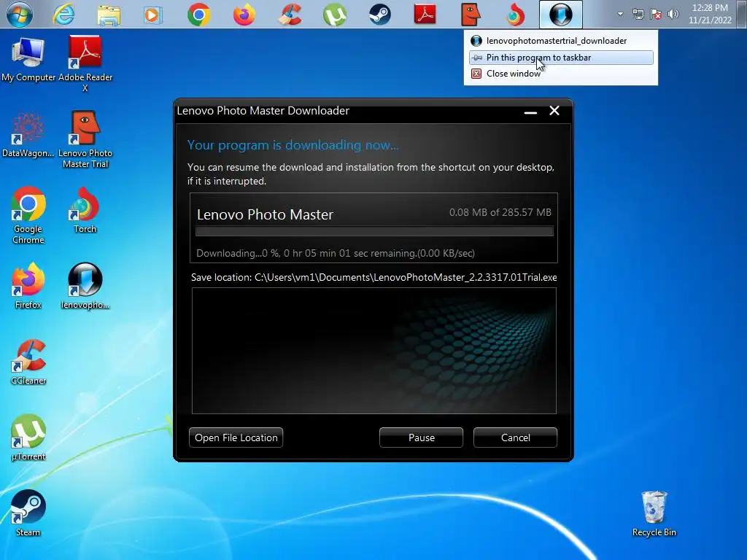Click the download progress bar
Image resolution: width=747 pixels, height=560 pixels.
coord(374,231)
